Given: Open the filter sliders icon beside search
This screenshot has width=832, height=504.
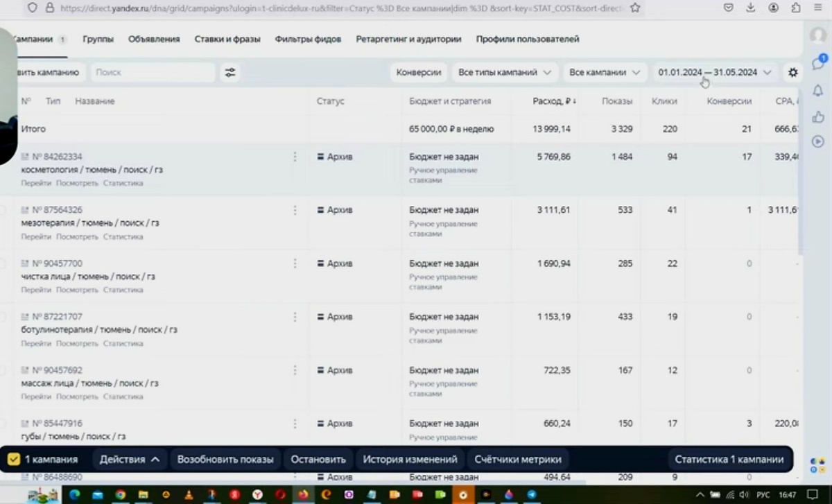Looking at the screenshot, I should 229,72.
